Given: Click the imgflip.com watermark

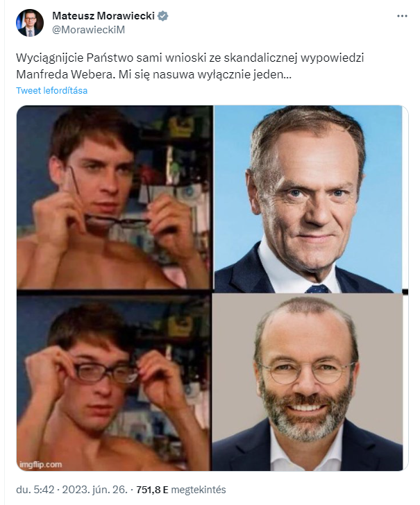Looking at the screenshot, I should [x=41, y=465].
